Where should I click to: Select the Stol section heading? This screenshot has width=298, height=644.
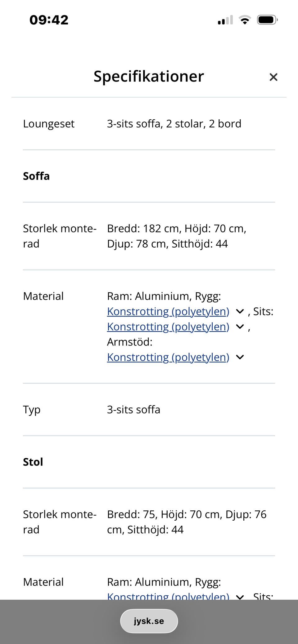(x=33, y=462)
